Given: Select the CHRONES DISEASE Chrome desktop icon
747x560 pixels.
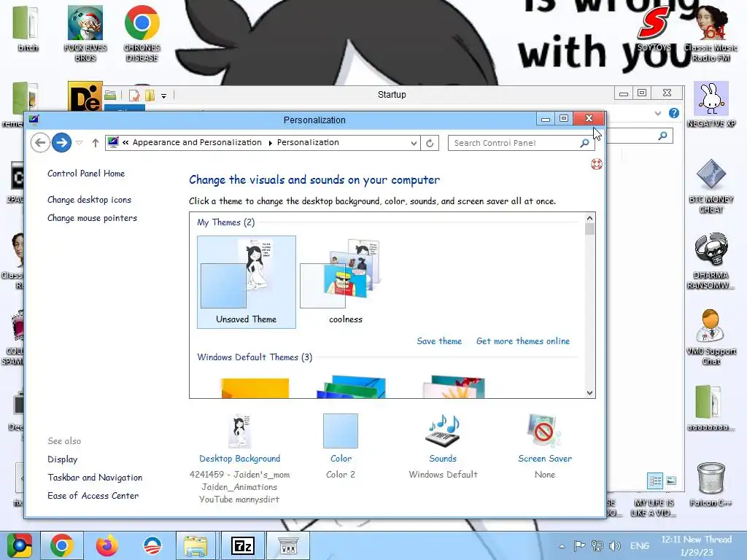Looking at the screenshot, I should pos(142,34).
